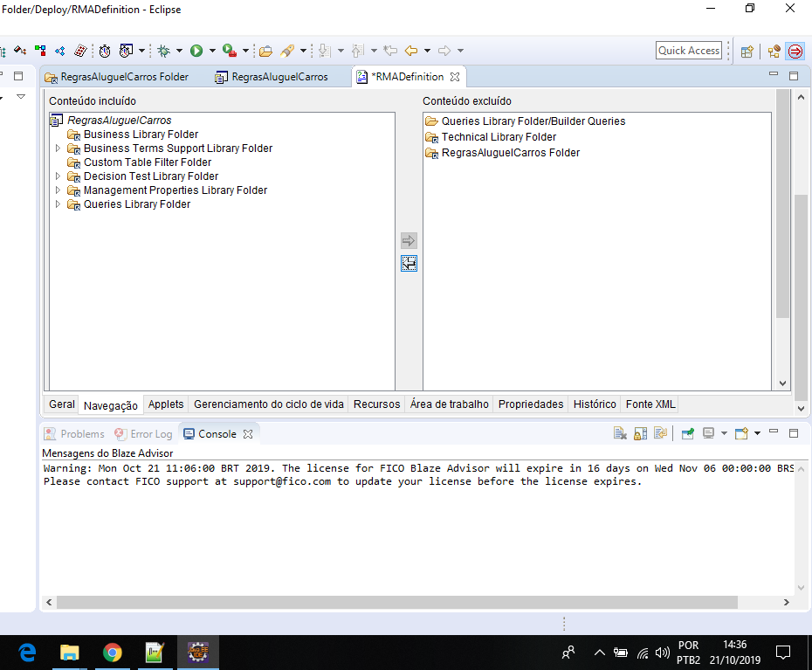812x670 pixels.
Task: Expand the Decision Test Library Folder tree item
Action: tap(59, 176)
